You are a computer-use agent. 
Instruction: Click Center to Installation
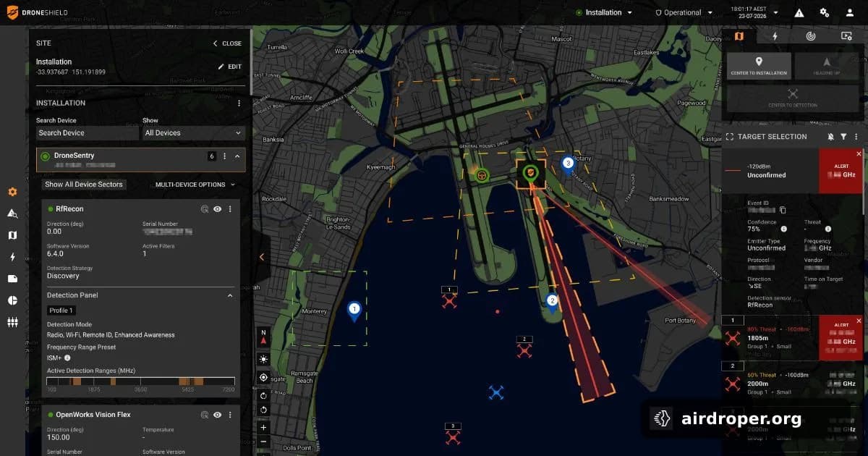759,66
